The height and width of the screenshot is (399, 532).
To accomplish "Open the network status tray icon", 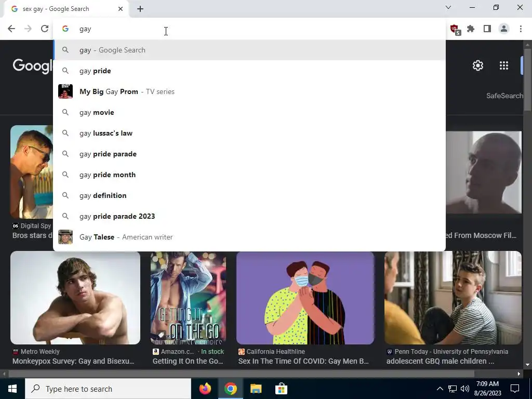I will coord(453,389).
